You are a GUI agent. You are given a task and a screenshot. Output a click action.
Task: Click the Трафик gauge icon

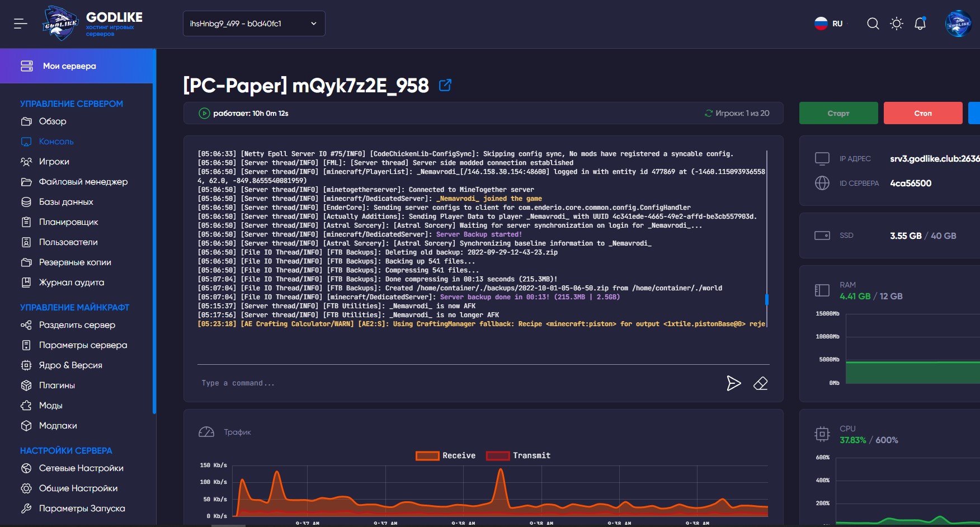click(206, 432)
